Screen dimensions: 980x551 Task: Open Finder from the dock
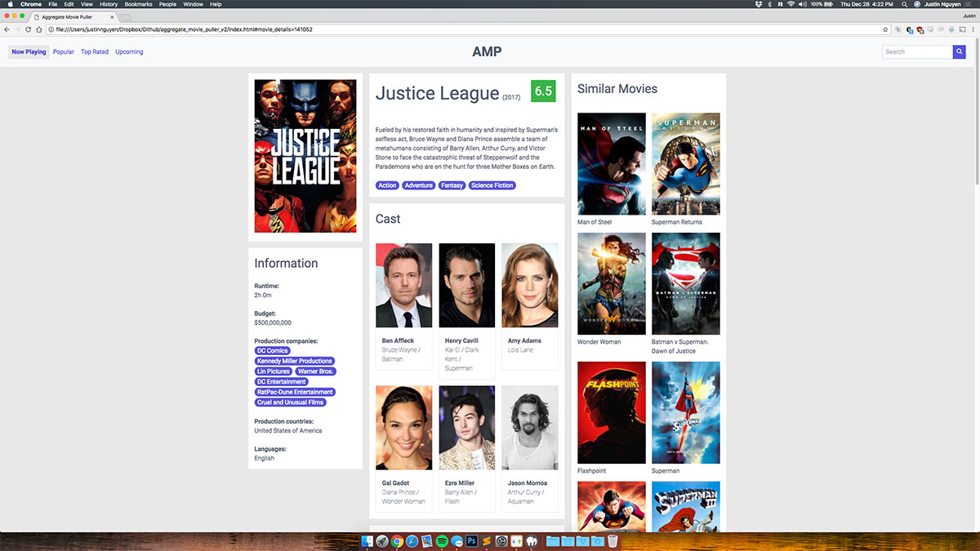coord(367,540)
